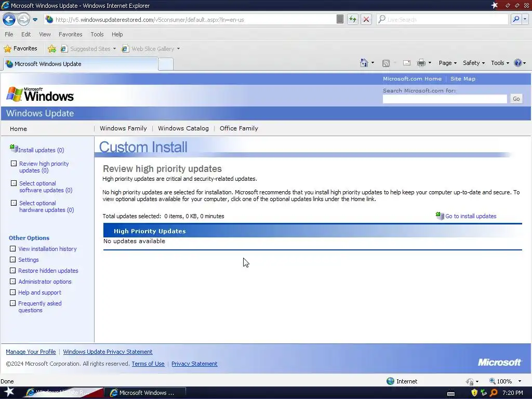
Task: Click the Go to install updates icon
Action: click(440, 216)
